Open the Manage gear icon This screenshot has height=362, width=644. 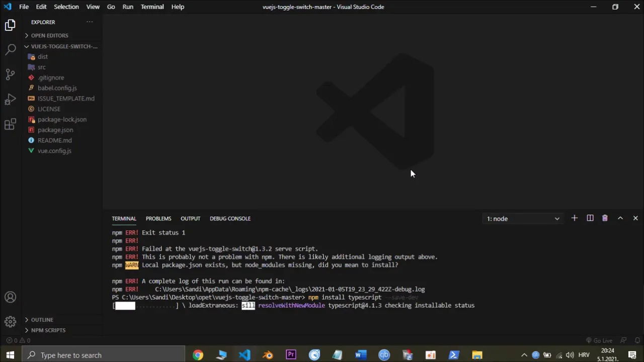point(10,322)
